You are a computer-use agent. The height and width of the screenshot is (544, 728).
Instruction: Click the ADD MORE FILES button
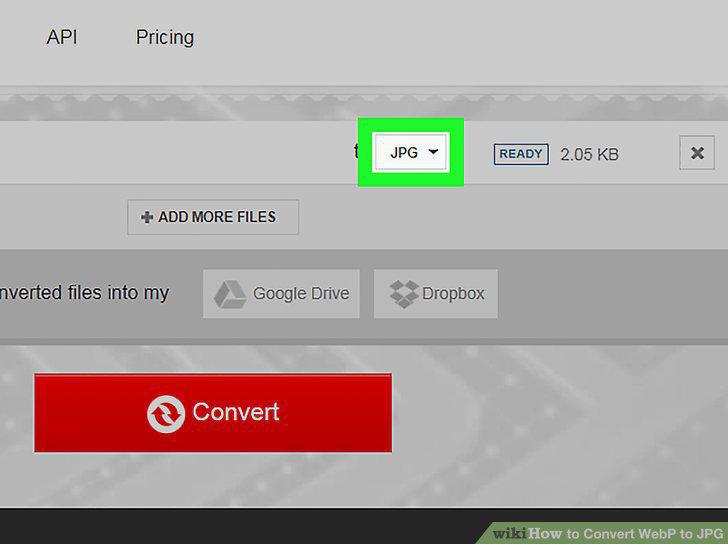point(213,217)
